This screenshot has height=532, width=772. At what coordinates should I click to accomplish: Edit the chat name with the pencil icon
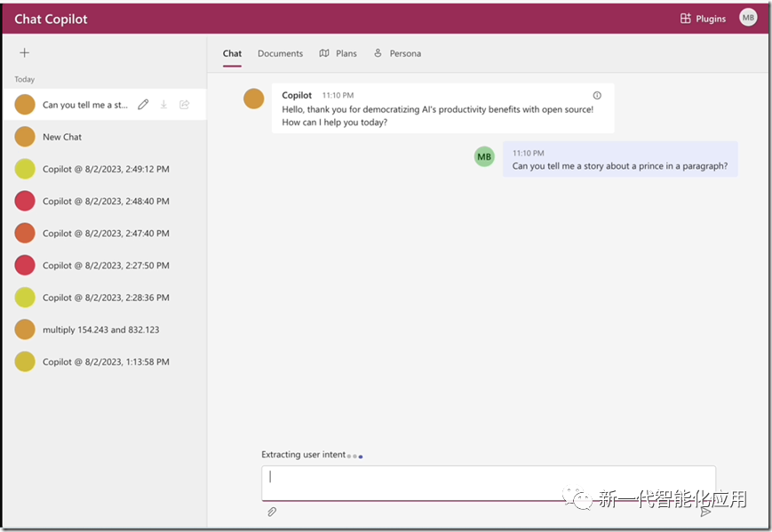[143, 104]
